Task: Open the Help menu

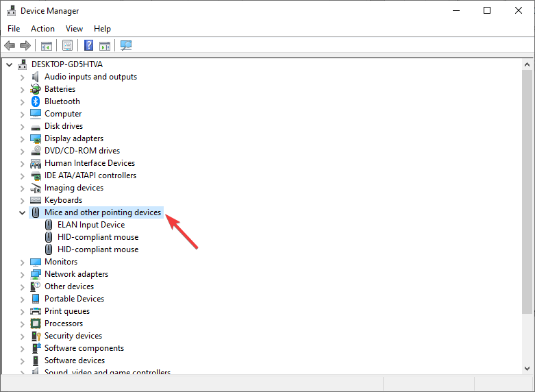Action: (x=102, y=29)
